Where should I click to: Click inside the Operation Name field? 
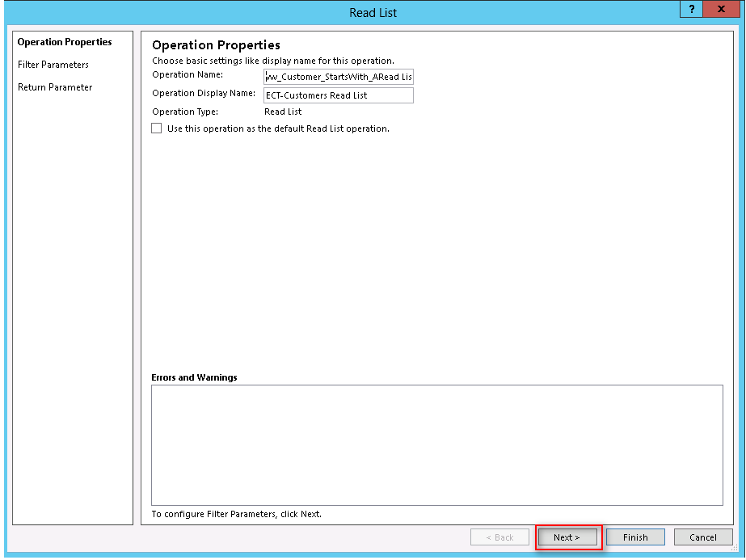point(339,76)
